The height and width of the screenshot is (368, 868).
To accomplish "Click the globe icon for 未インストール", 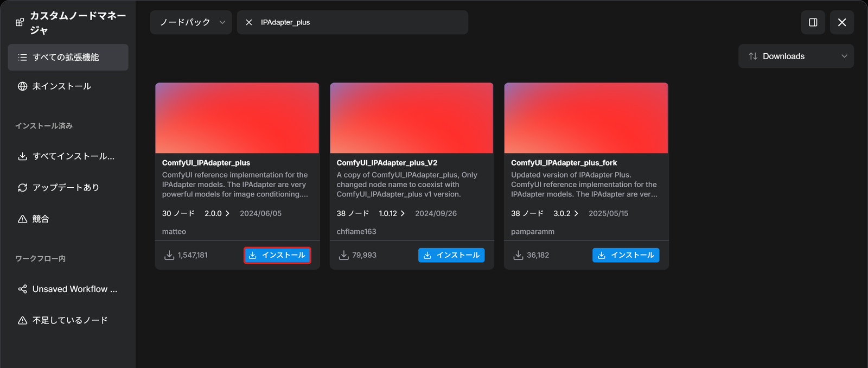I will [22, 86].
